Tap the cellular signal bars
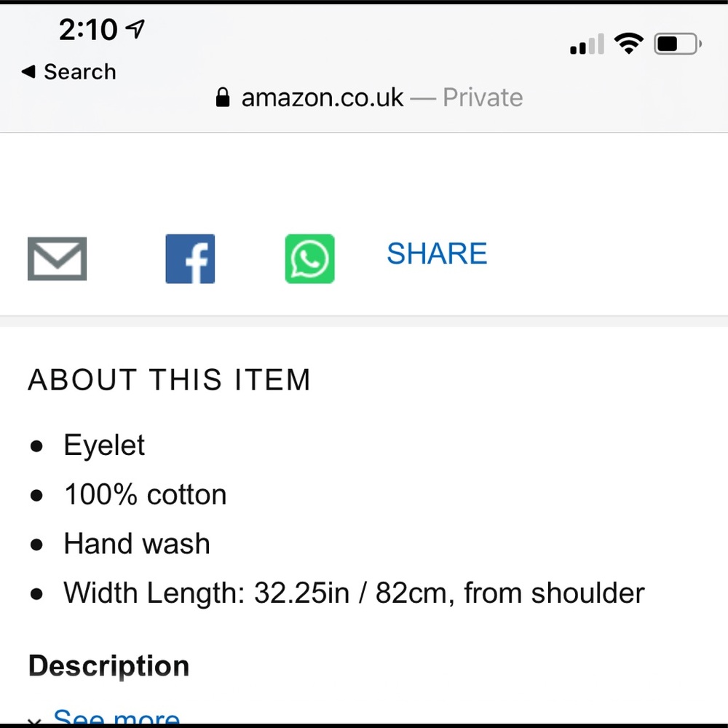This screenshot has height=728, width=728. pyautogui.click(x=587, y=44)
